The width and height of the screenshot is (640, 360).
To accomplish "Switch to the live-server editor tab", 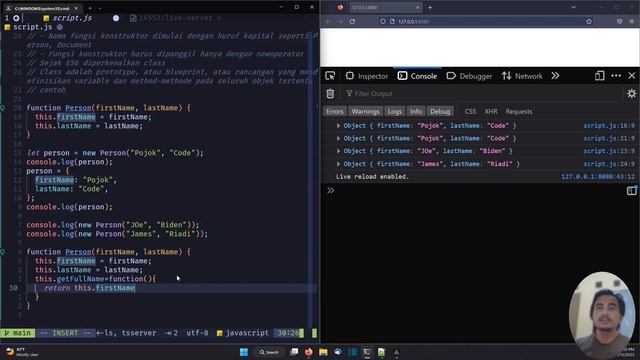I will [x=176, y=18].
